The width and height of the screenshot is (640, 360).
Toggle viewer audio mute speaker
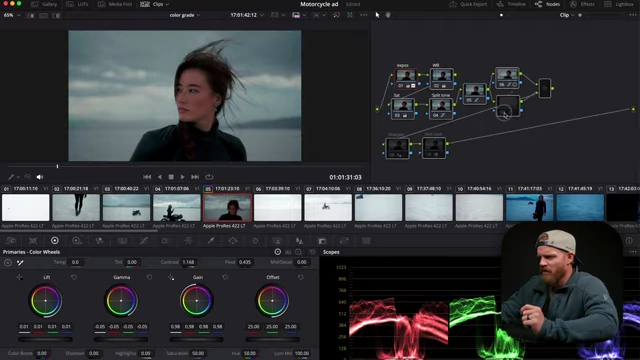[x=40, y=177]
